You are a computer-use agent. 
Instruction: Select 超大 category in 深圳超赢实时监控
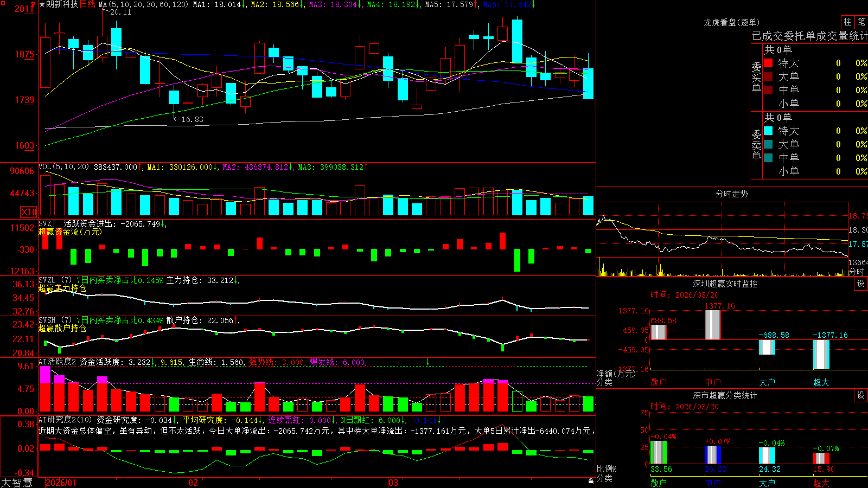[821, 382]
